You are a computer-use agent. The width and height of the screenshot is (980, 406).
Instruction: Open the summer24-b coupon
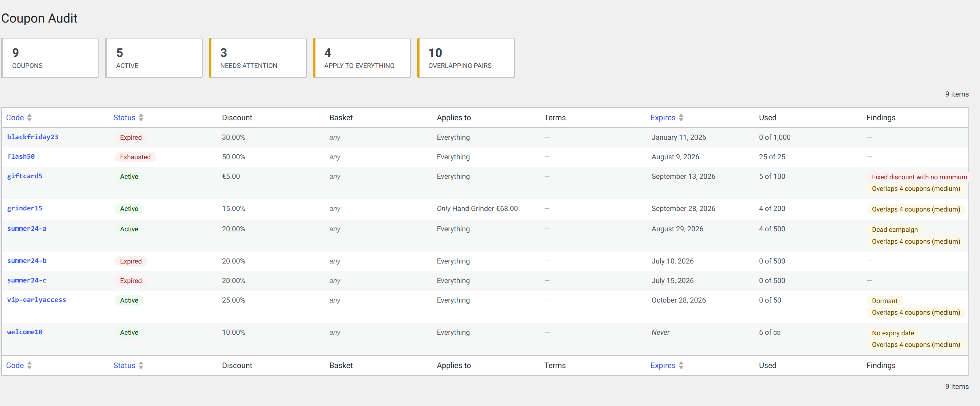tap(27, 261)
